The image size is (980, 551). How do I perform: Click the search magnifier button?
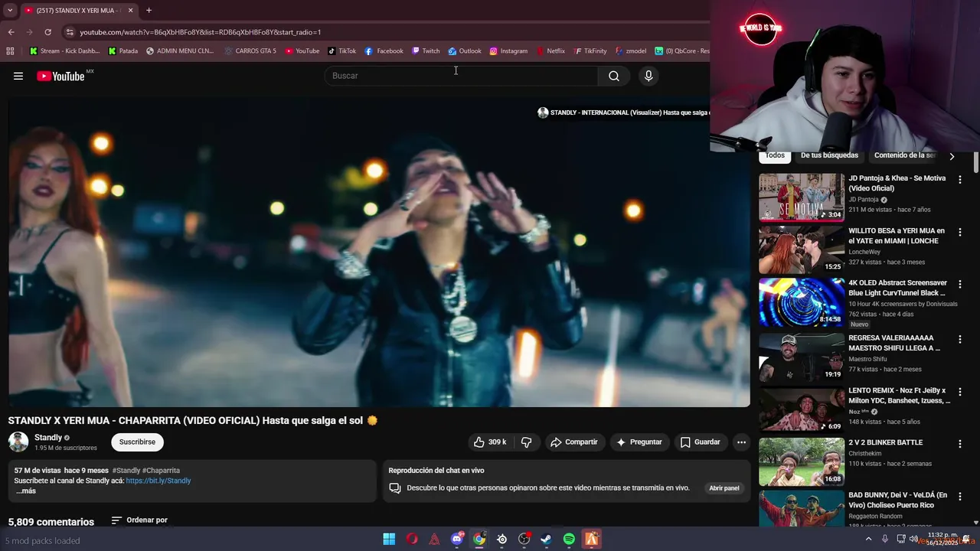[x=614, y=76]
